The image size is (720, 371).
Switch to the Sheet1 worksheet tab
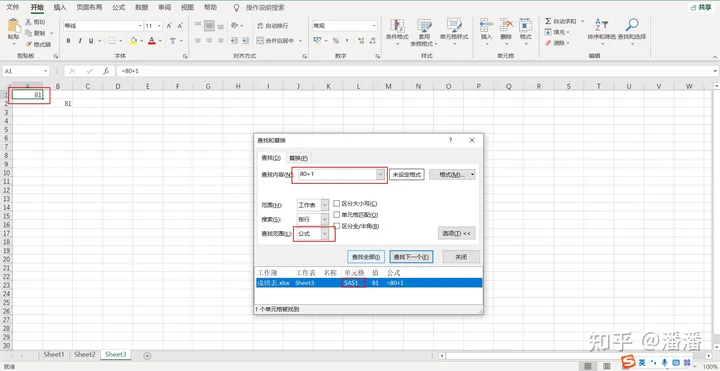54,354
